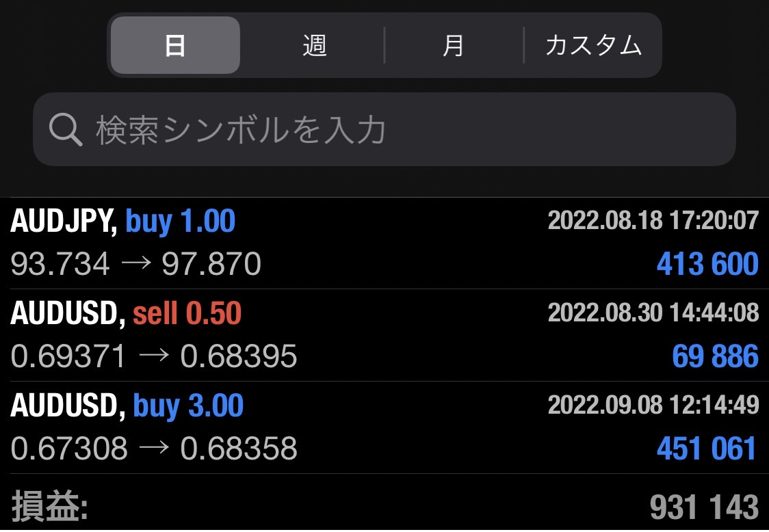Open the カスタム custom period tab
The height and width of the screenshot is (532, 769).
[x=593, y=46]
